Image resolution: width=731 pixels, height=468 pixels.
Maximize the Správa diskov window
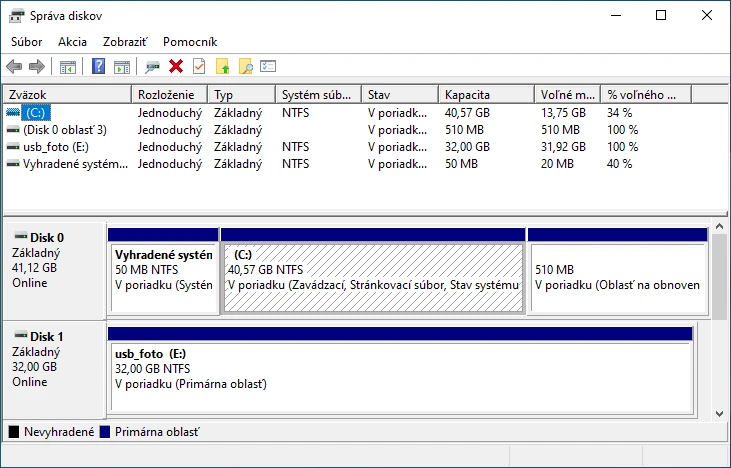click(661, 15)
